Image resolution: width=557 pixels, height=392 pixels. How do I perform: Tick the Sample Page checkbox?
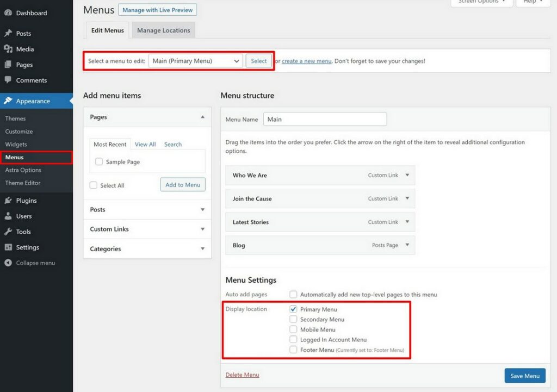99,161
